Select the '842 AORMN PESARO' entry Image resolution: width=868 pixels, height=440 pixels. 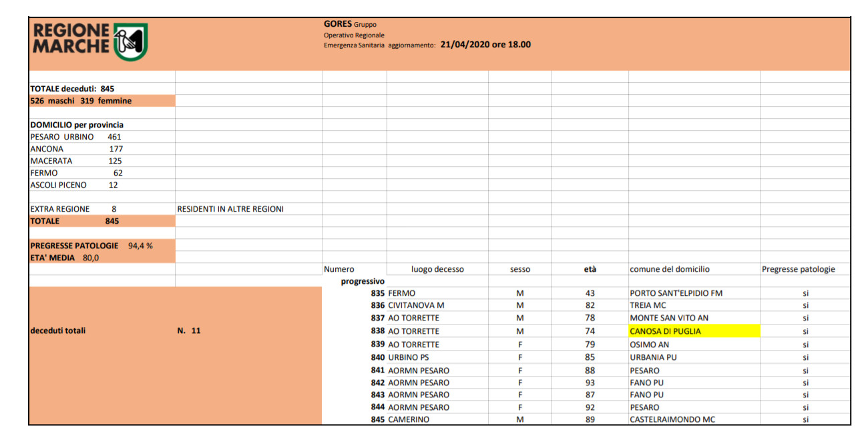click(x=410, y=383)
